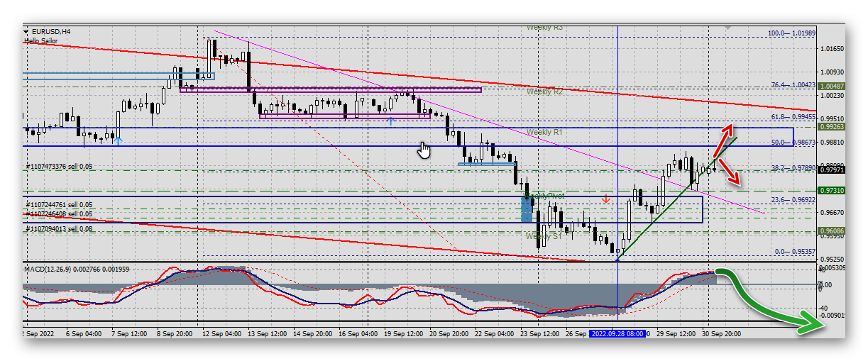Select the red downward arrow beside the latest candles

tap(730, 174)
